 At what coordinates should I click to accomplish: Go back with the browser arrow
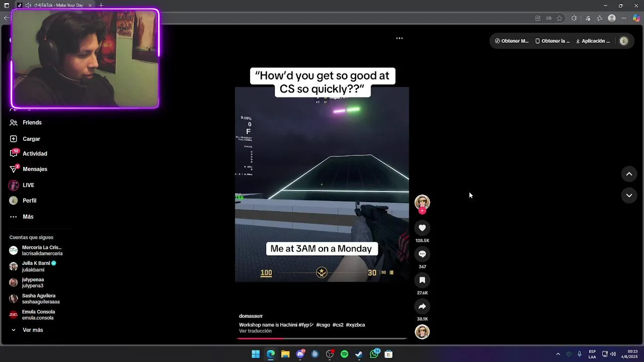[x=7, y=18]
